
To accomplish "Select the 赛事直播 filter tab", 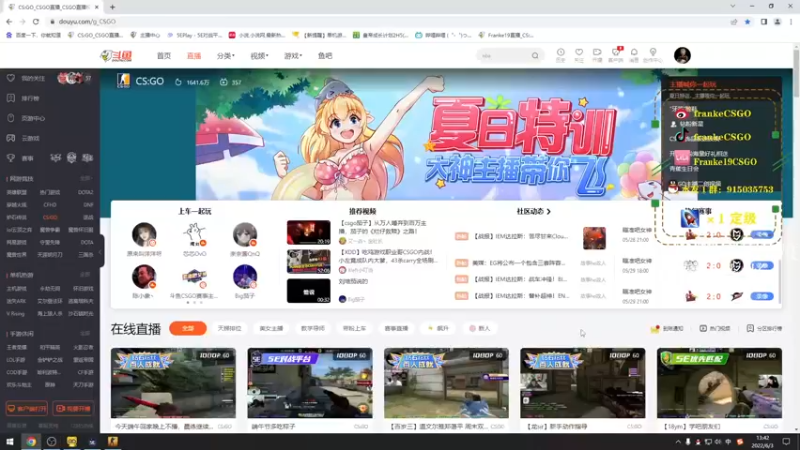I will click(x=396, y=329).
